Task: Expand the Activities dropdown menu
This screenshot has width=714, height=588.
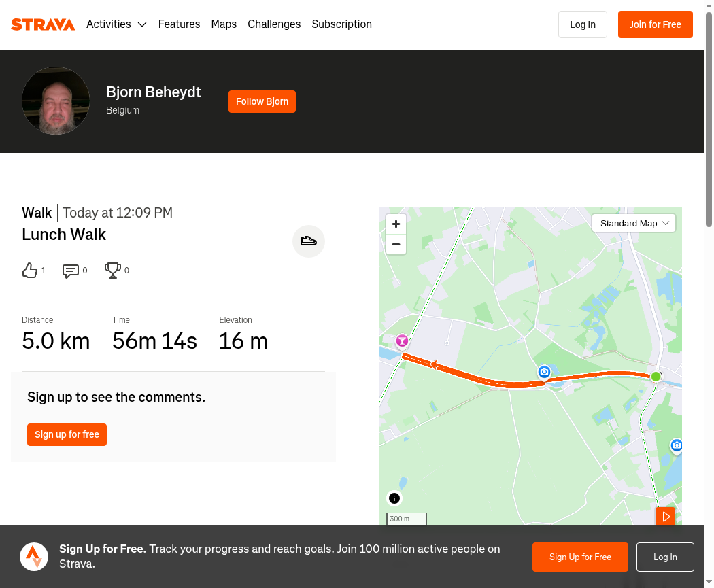Action: click(116, 24)
